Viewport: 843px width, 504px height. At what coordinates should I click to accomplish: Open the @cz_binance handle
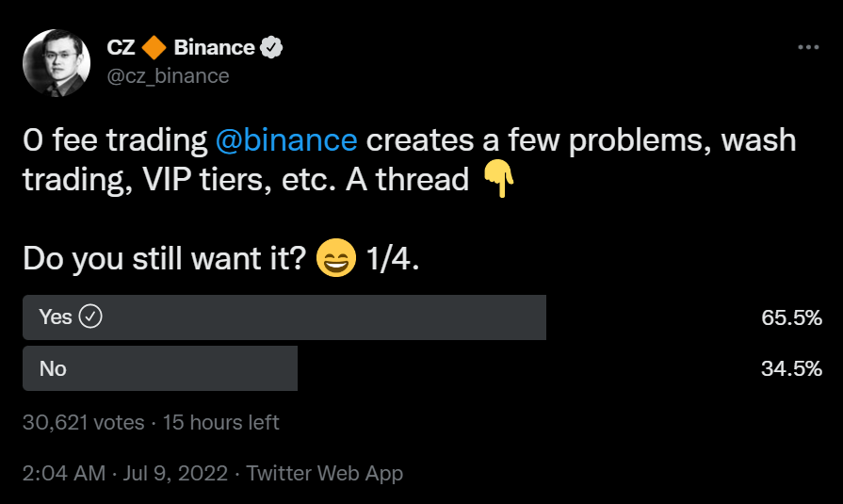click(169, 75)
